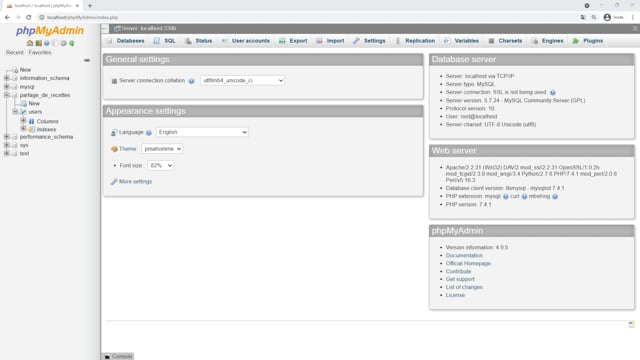Click the help icon beside Language

(149, 133)
